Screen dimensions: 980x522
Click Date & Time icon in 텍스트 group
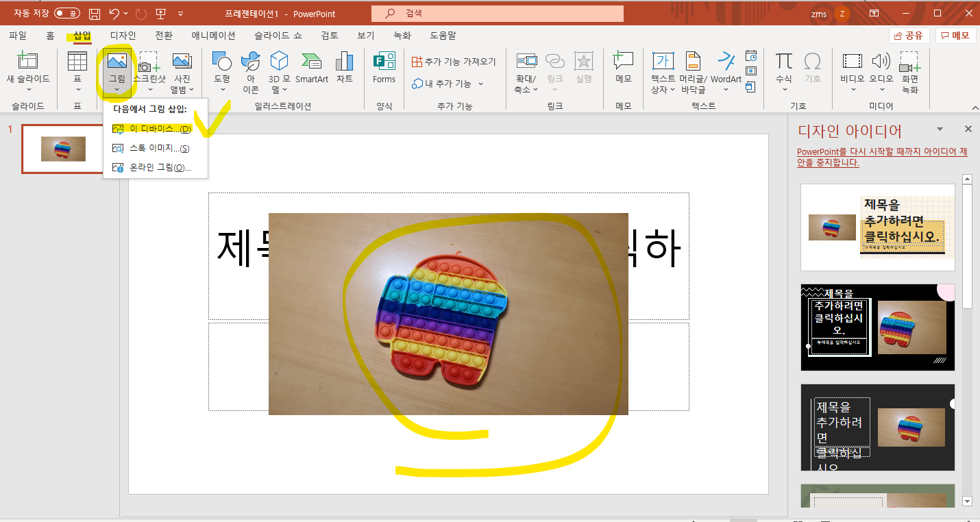coord(751,56)
